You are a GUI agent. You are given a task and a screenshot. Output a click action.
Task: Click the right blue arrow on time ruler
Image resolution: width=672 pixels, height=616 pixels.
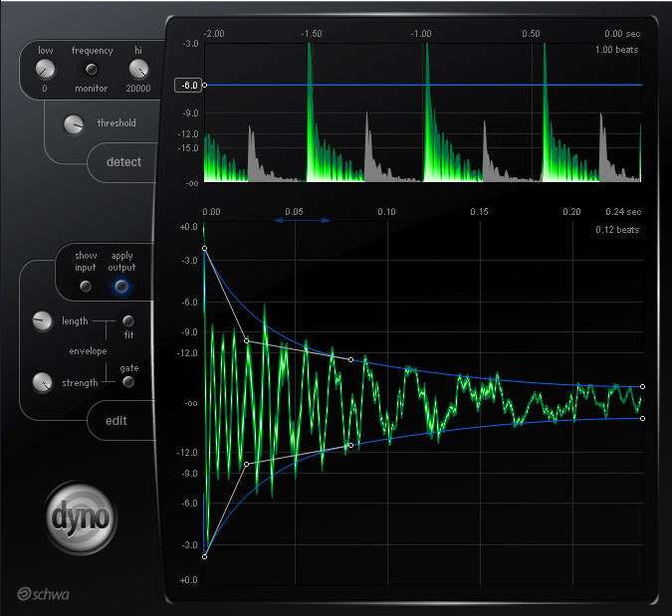click(x=325, y=220)
